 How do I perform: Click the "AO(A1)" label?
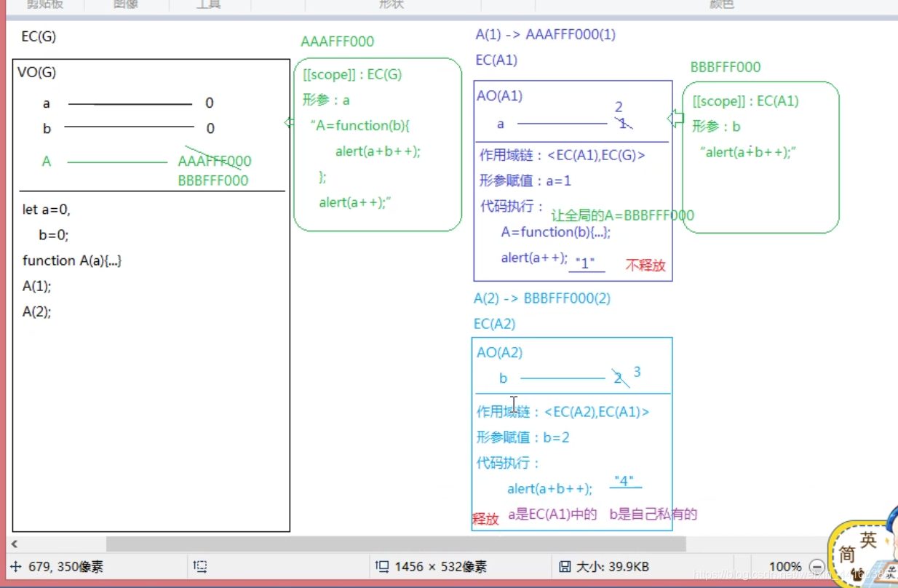[x=500, y=95]
